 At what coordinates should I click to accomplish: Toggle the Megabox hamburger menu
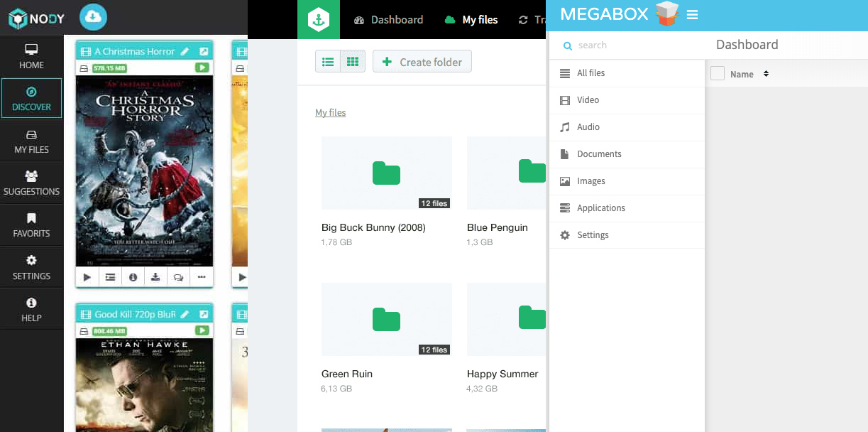click(693, 15)
